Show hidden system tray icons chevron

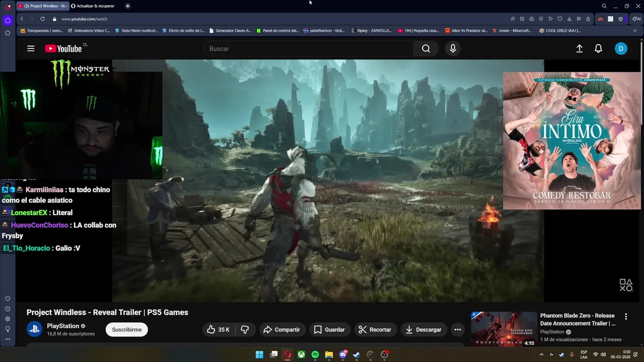coord(541,354)
